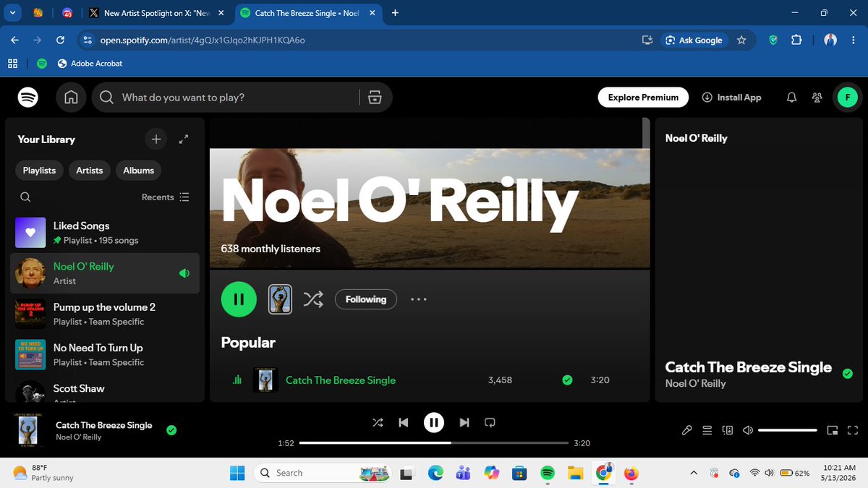
Task: Open Chrome extensions puzzle icon
Action: [796, 40]
